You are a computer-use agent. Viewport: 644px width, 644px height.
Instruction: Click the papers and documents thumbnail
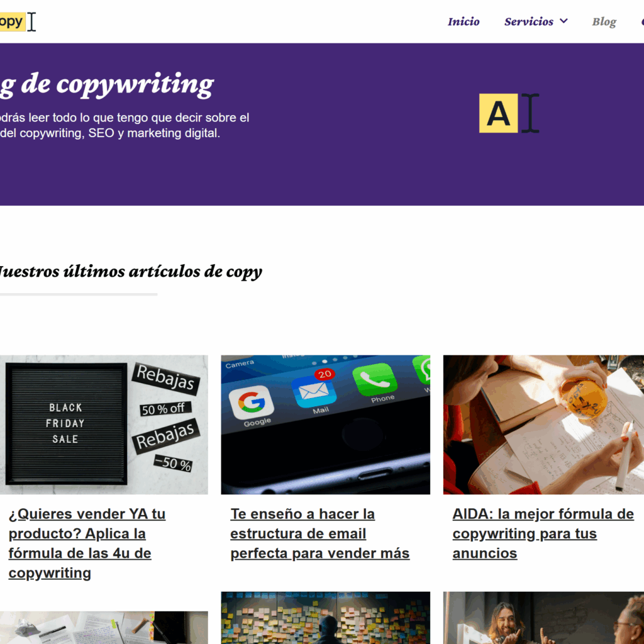click(104, 628)
